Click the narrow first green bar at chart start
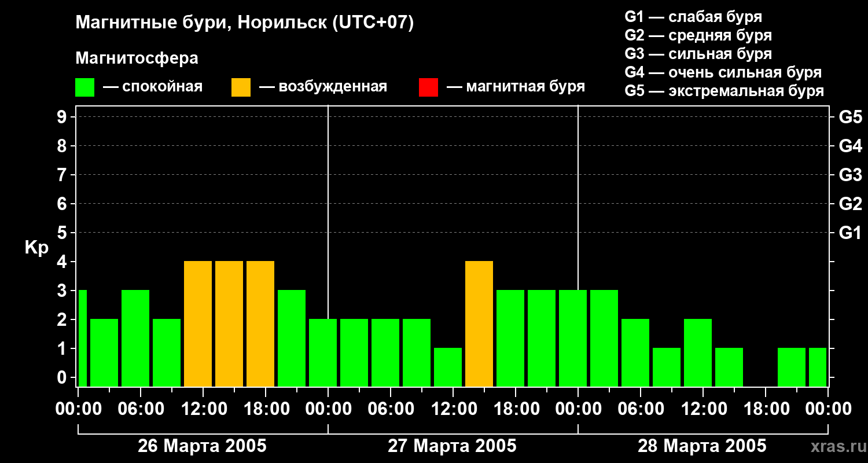This screenshot has width=868, height=463. (x=82, y=338)
